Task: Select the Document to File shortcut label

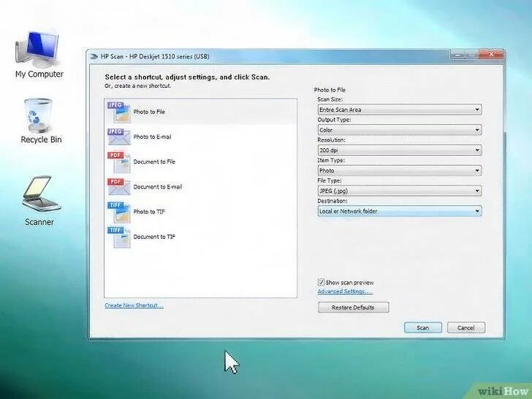Action: coord(154,161)
